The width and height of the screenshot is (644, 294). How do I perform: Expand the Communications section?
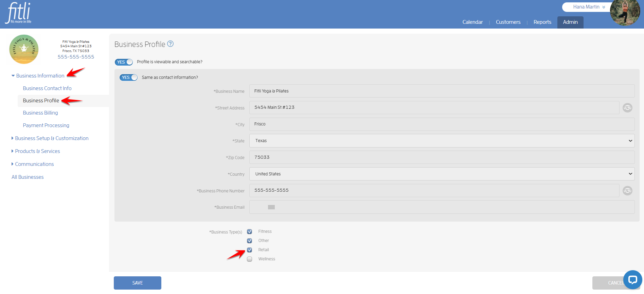pos(33,164)
